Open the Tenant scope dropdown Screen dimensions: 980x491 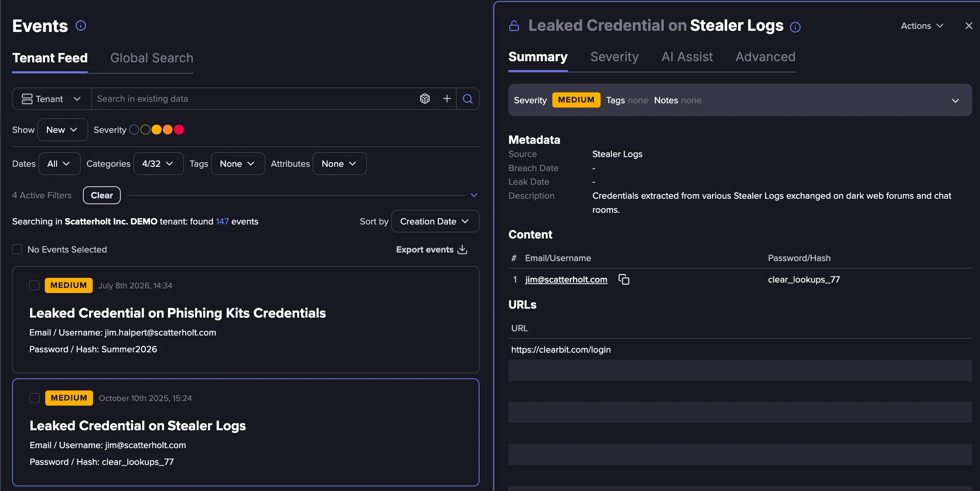[52, 99]
